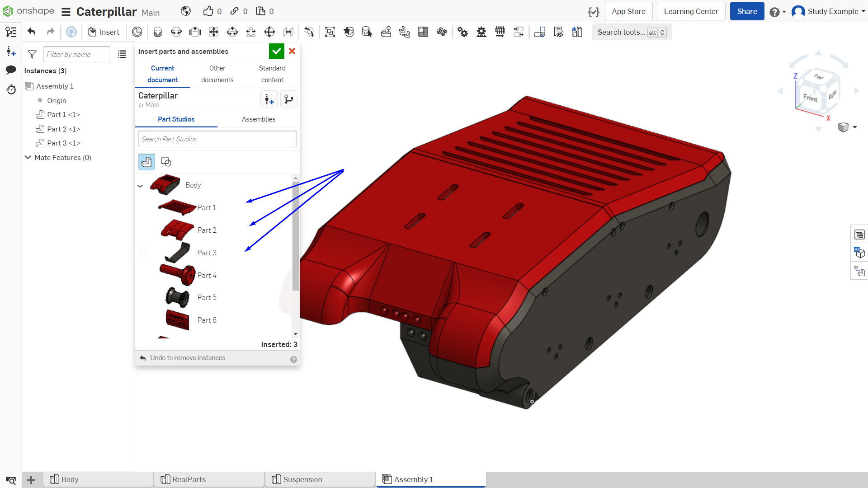The image size is (868, 488).
Task: Select the Linear relation tool
Action: (519, 32)
